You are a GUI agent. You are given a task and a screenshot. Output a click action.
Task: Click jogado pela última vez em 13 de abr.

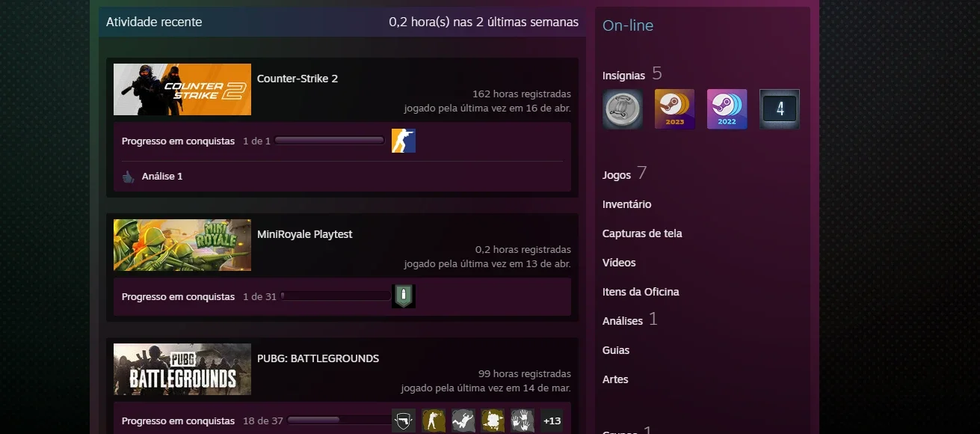[x=487, y=264]
